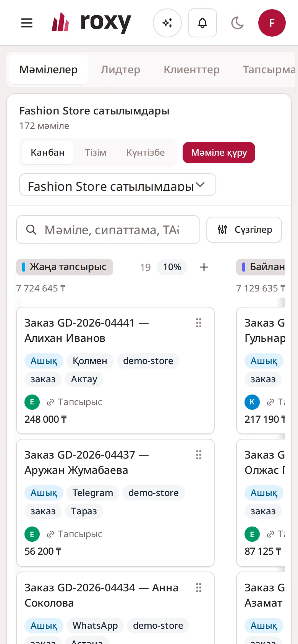Open deal GD-2026-04434 Анна Соколова
298x644 pixels.
tap(101, 595)
